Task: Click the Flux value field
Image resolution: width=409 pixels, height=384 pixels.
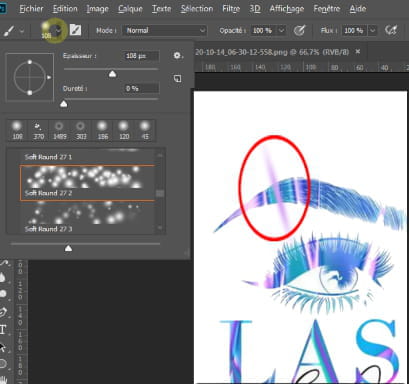Action: point(355,31)
